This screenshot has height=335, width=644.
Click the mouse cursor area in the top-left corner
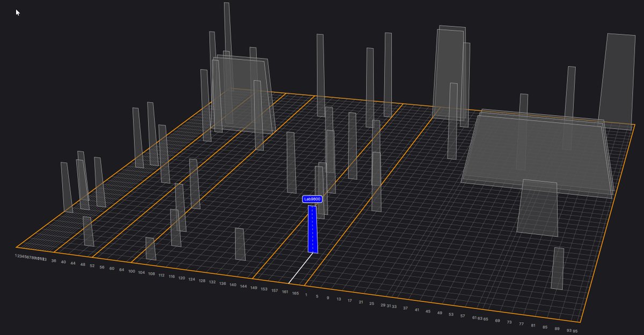click(17, 12)
